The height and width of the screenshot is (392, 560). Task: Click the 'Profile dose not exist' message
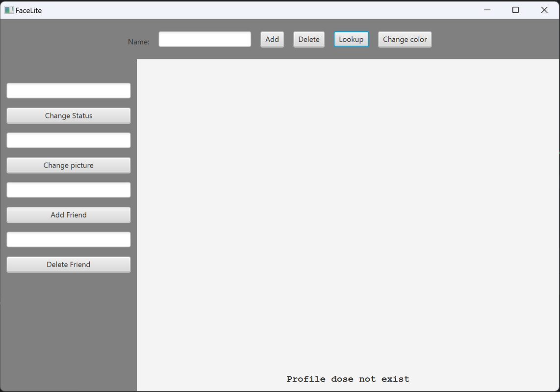pos(348,379)
